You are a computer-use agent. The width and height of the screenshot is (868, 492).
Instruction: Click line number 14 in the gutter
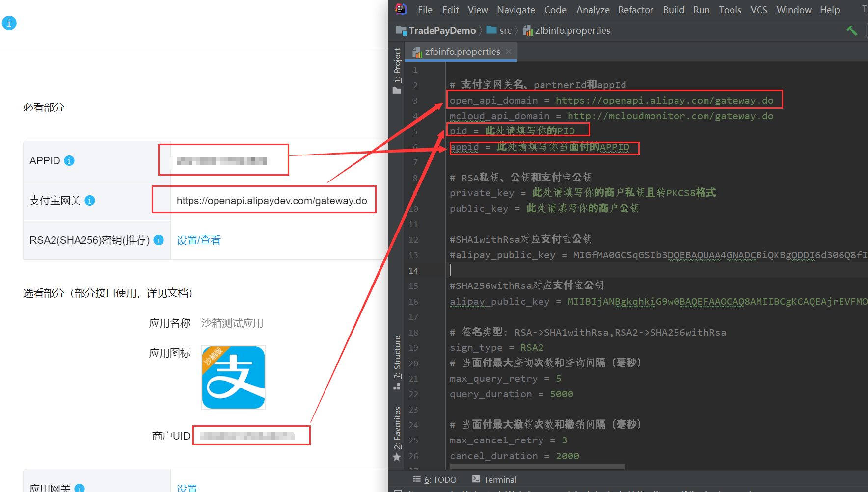(x=413, y=271)
